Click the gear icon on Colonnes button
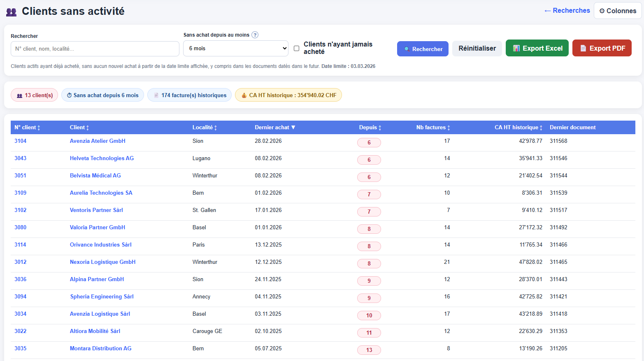Image resolution: width=644 pixels, height=361 pixels. click(602, 11)
